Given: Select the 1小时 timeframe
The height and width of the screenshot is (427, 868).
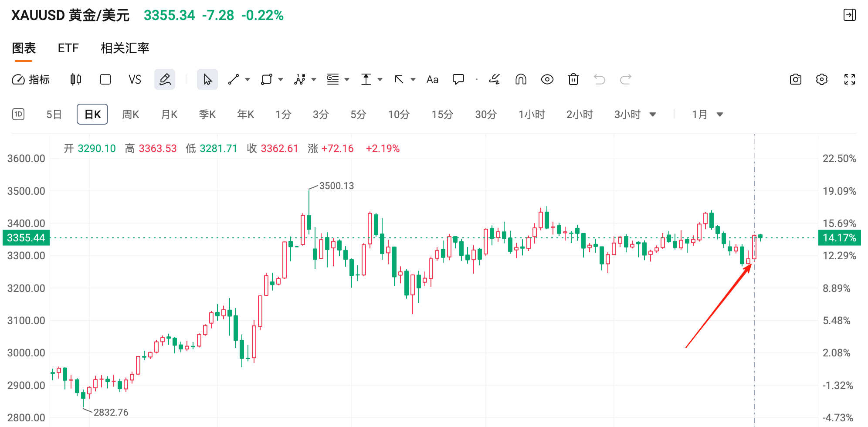Looking at the screenshot, I should [532, 114].
